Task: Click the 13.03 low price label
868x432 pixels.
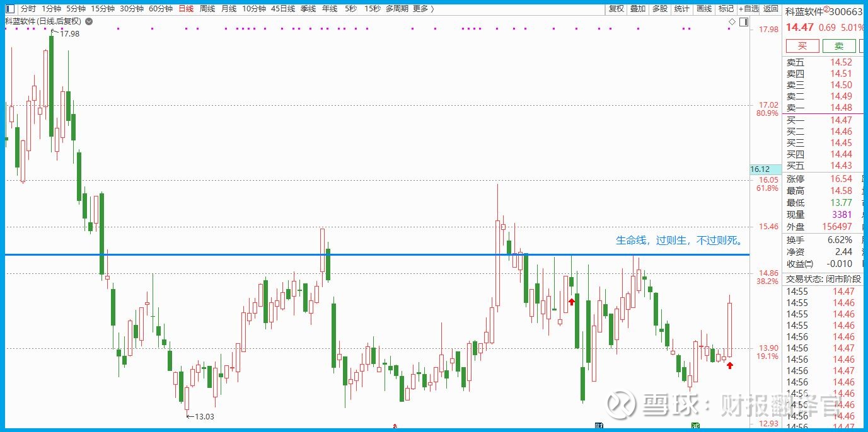Action: pyautogui.click(x=204, y=416)
